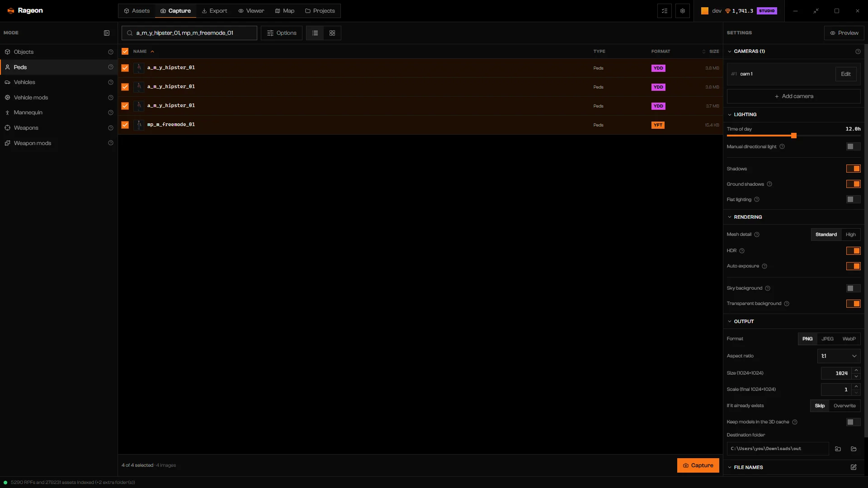Open settings gear icon in header
This screenshot has width=868, height=488.
click(x=683, y=11)
